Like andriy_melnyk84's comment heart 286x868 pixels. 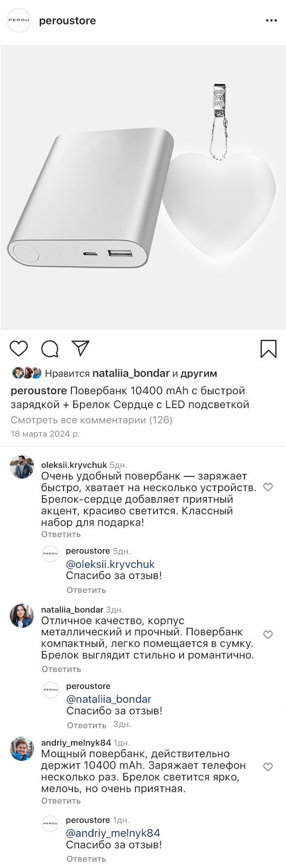(268, 767)
